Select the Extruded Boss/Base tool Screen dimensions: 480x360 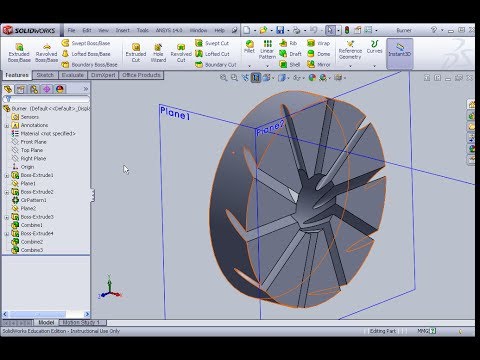point(19,53)
